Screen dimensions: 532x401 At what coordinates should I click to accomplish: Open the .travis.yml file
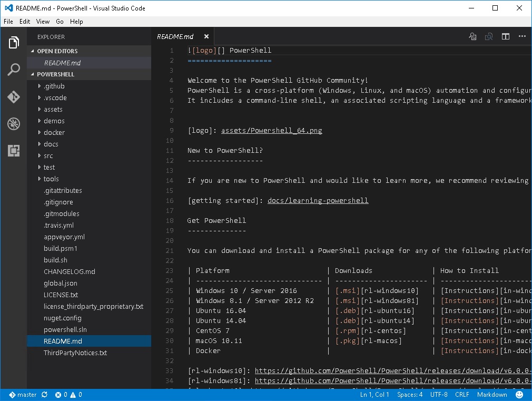click(89, 225)
